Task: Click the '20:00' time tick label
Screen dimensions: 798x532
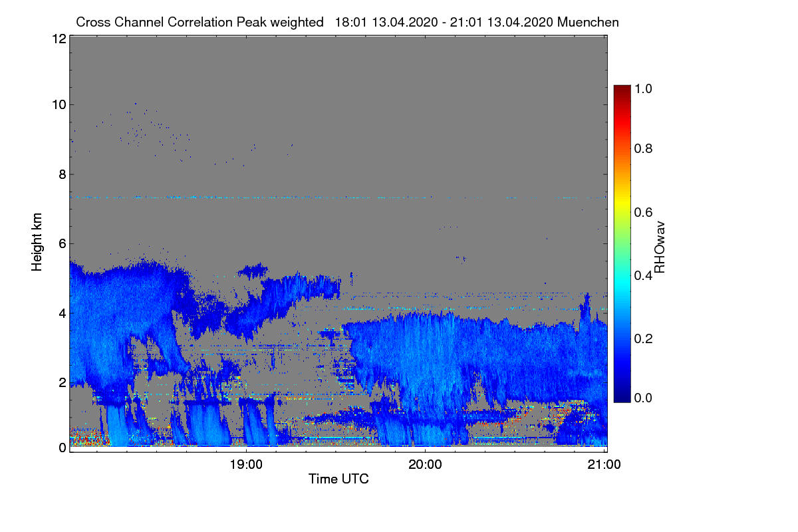Action: click(426, 464)
